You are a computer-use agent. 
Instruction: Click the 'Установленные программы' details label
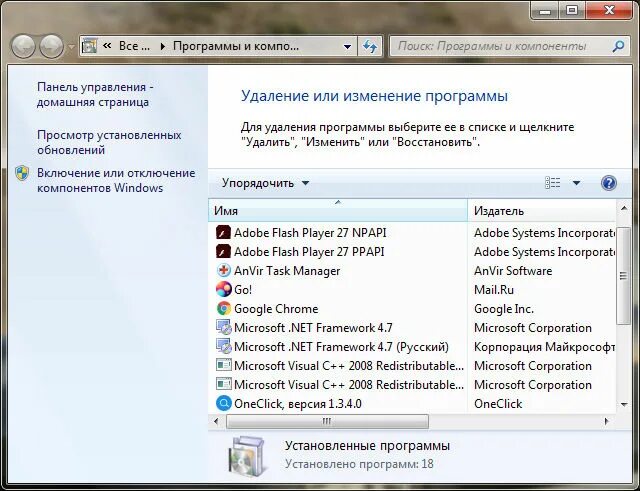click(367, 445)
